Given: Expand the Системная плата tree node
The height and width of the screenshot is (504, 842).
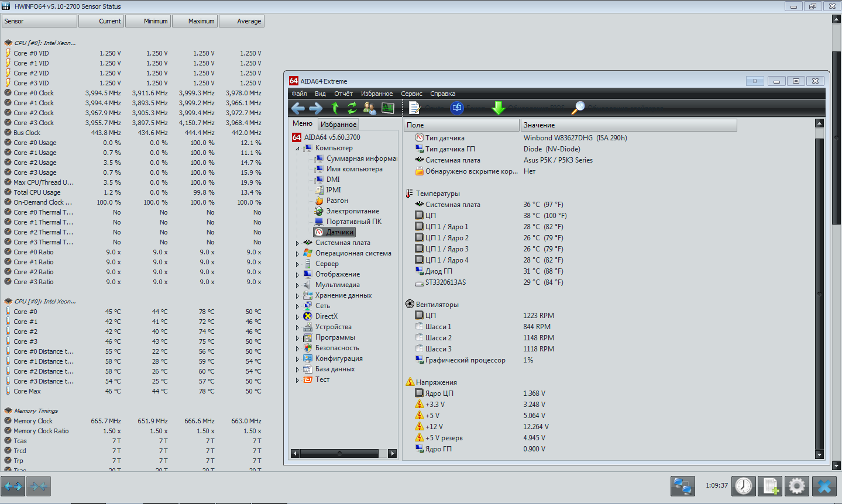Looking at the screenshot, I should pos(297,243).
